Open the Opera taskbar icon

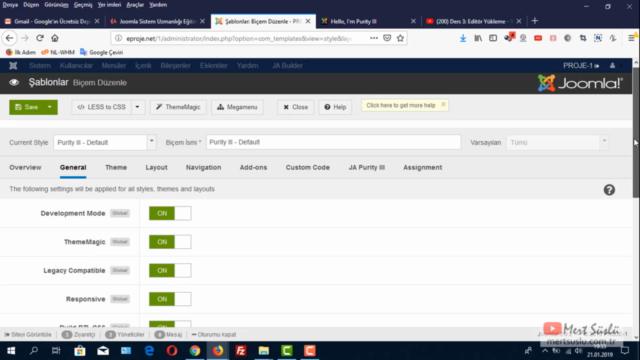(172, 351)
